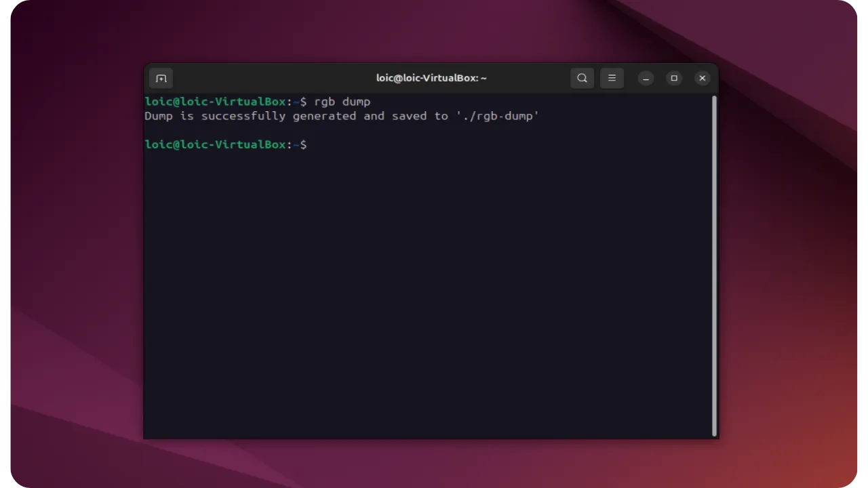868x488 pixels.
Task: Click the title 'loic@loic-VirtualBox: ~'
Action: coord(431,78)
